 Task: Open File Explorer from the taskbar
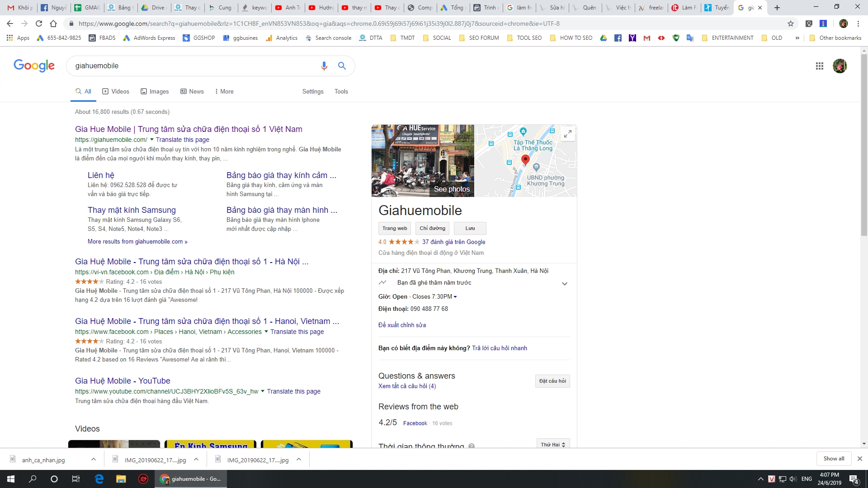(121, 479)
